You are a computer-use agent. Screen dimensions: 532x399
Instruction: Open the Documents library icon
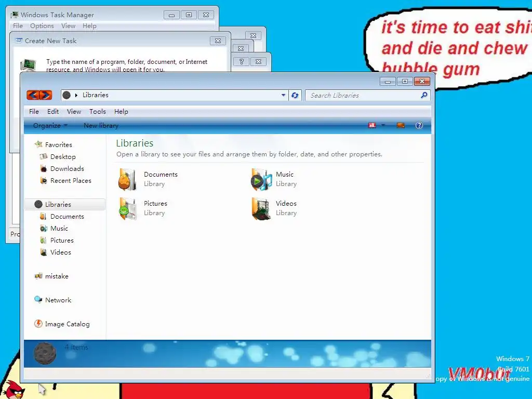(127, 179)
